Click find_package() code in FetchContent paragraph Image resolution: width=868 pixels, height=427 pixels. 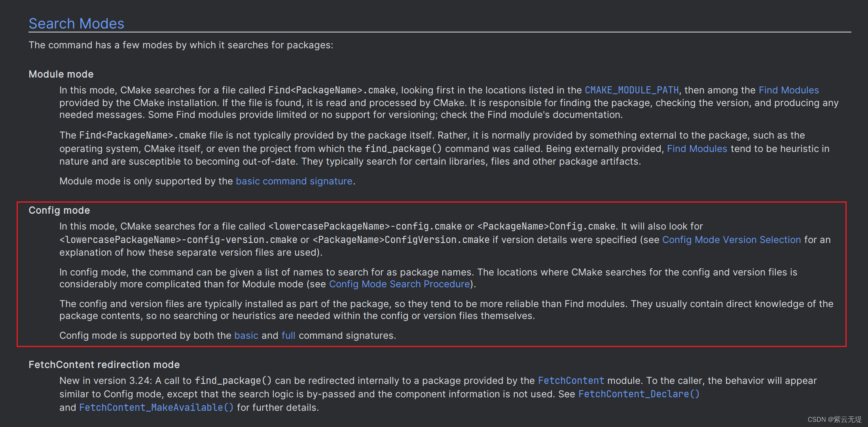(233, 381)
